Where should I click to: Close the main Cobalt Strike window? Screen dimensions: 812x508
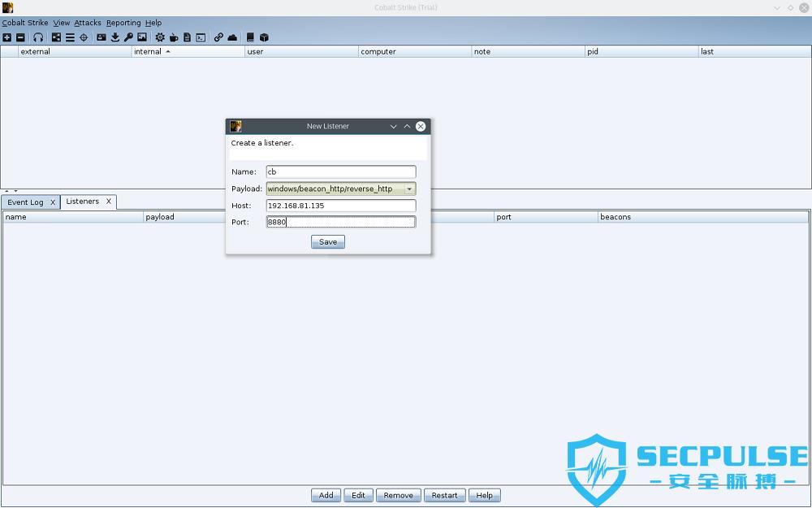point(804,8)
